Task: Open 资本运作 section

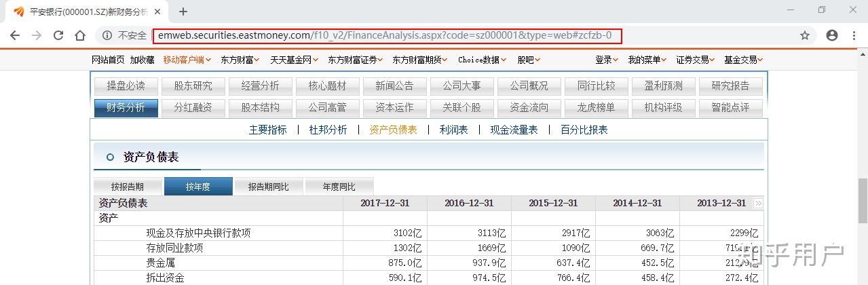Action: point(394,108)
